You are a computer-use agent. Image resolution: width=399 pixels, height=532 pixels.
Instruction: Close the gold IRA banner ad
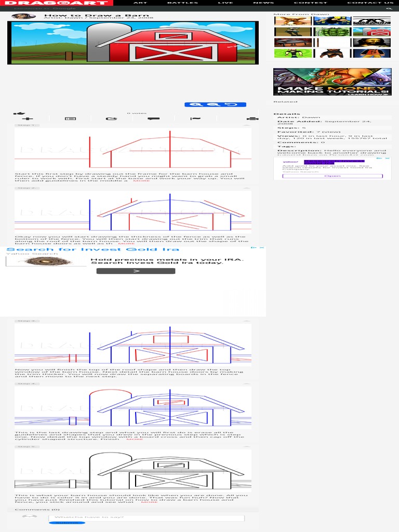[262, 248]
